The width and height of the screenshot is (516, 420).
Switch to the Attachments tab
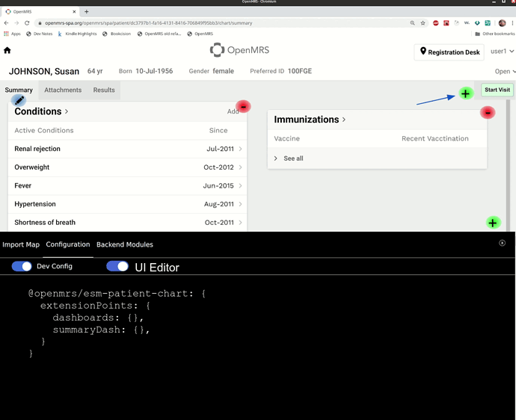coord(63,90)
